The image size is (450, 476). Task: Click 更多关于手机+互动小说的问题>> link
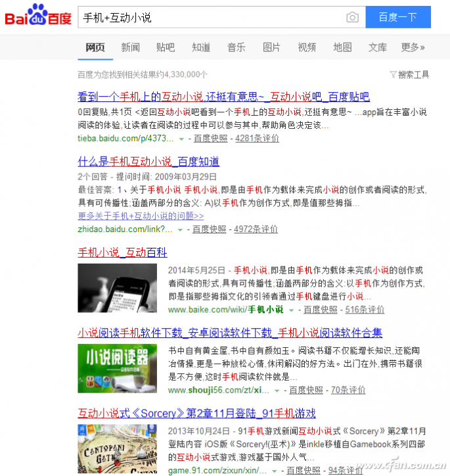[x=141, y=216]
